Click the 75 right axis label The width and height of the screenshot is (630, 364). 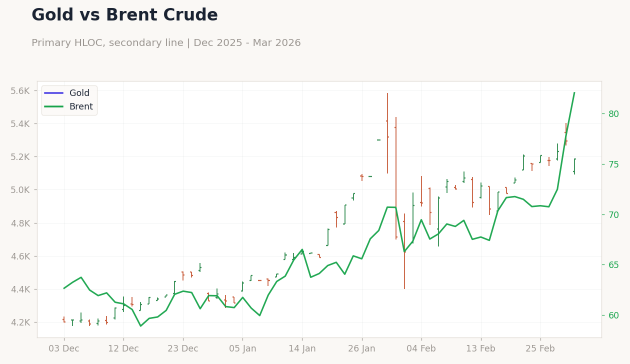point(613,164)
